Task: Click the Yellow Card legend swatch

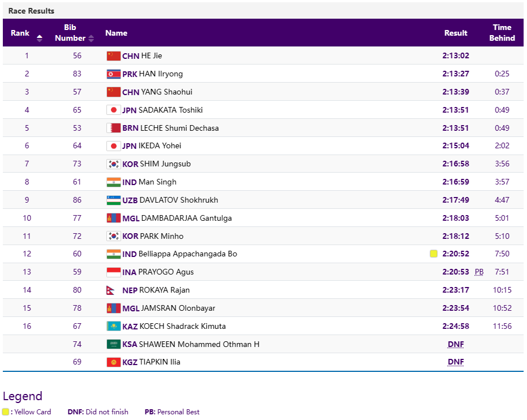Action: tap(6, 412)
